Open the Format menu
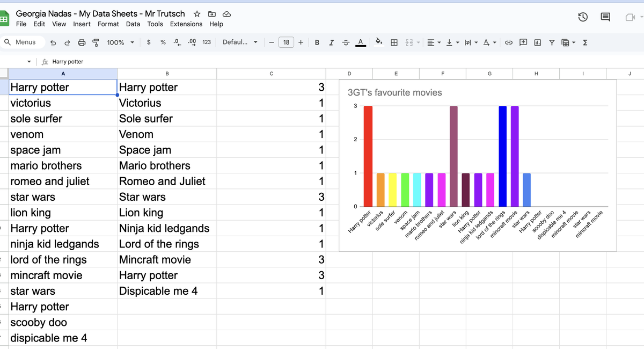Screen dimensions: 644x349 pyautogui.click(x=108, y=24)
